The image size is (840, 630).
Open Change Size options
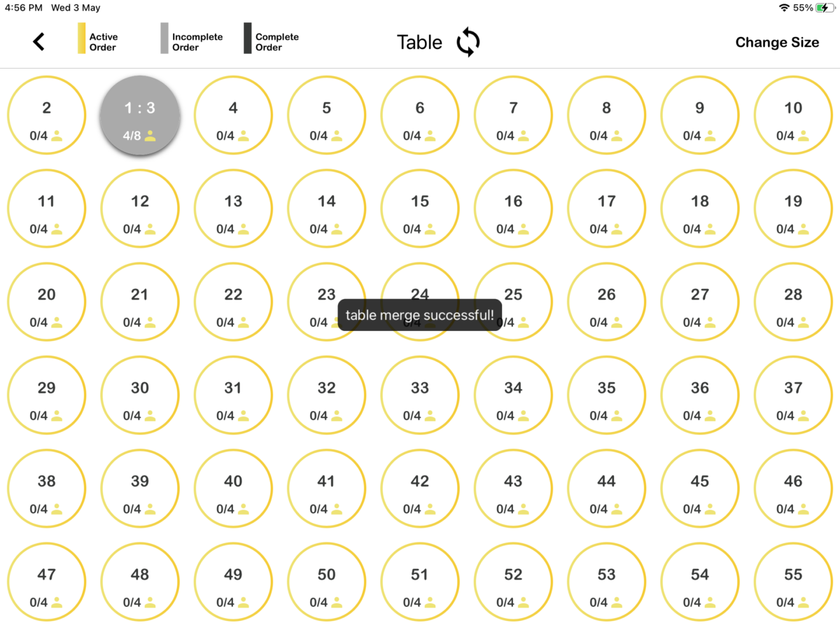pyautogui.click(x=777, y=43)
